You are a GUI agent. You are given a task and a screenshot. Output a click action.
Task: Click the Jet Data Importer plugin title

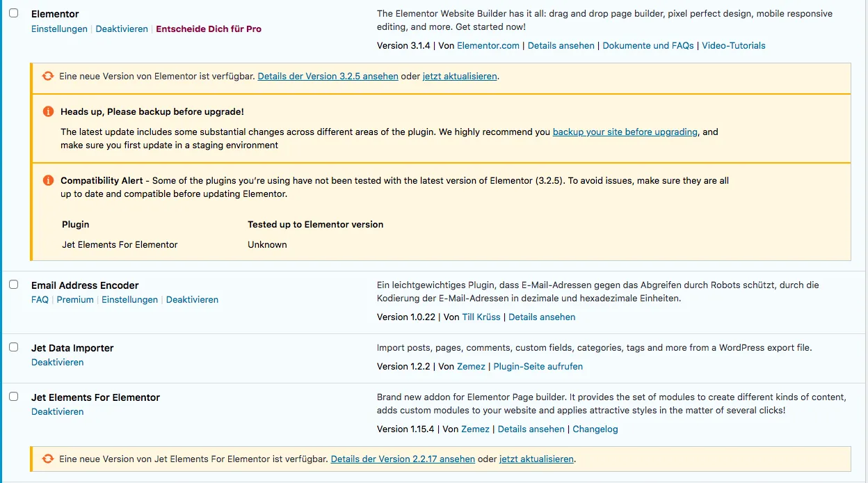click(72, 348)
